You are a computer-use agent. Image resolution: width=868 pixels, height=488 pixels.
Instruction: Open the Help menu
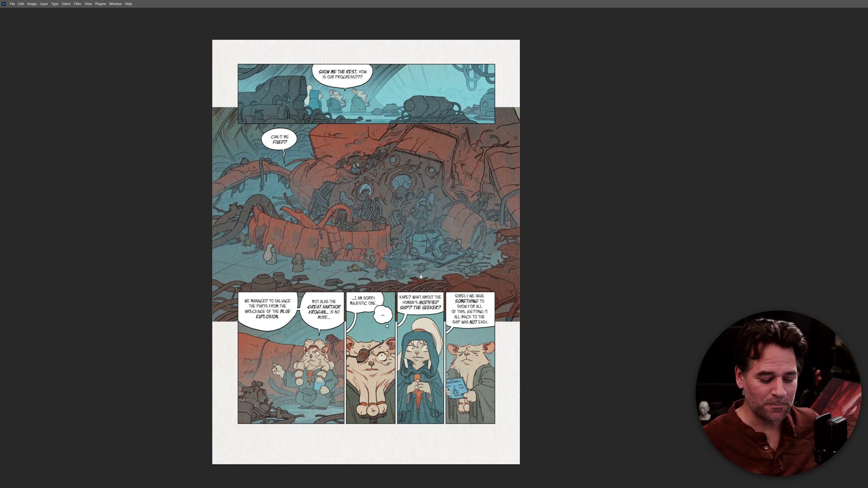tap(128, 4)
